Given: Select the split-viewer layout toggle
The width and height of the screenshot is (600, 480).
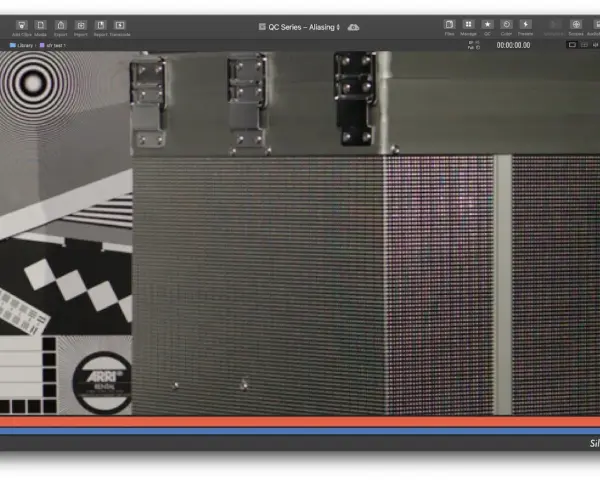Looking at the screenshot, I should pyautogui.click(x=584, y=45).
